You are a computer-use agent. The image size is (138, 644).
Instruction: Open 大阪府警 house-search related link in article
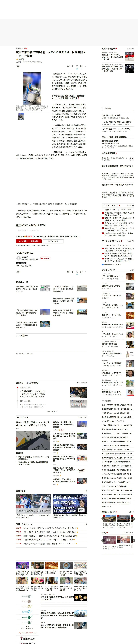click(x=68, y=97)
